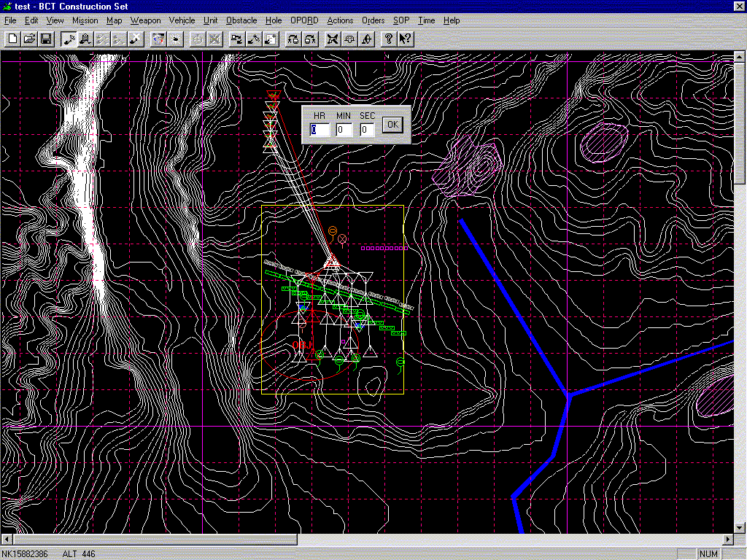Image resolution: width=747 pixels, height=560 pixels.
Task: Click the HR input field
Action: (x=320, y=130)
